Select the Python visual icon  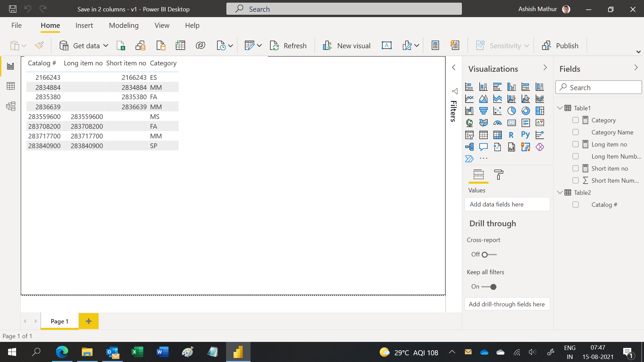point(526,135)
